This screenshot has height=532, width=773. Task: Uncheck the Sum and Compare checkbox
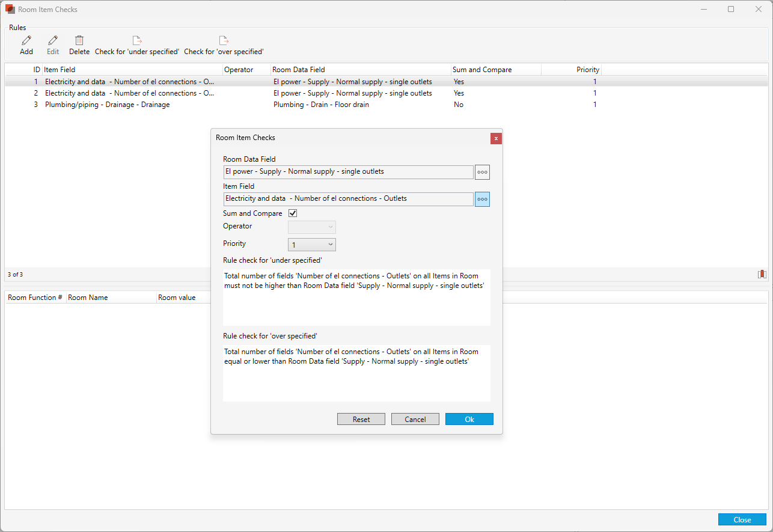click(293, 213)
